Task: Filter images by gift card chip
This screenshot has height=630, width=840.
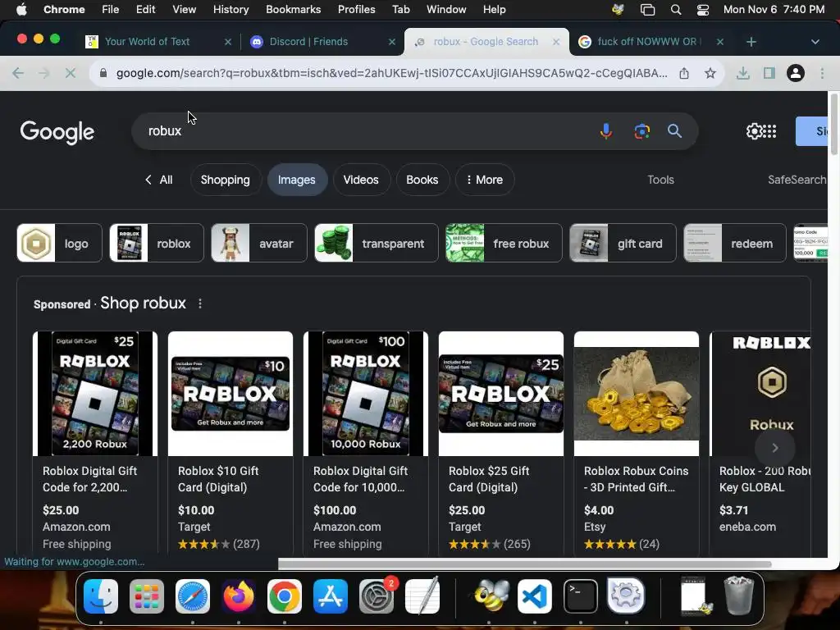Action: coord(623,243)
